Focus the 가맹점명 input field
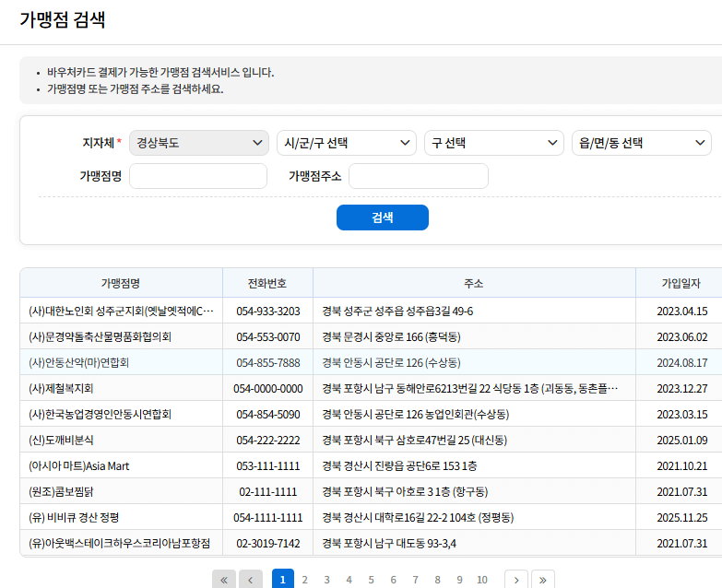Image resolution: width=722 pixels, height=588 pixels. coord(198,176)
